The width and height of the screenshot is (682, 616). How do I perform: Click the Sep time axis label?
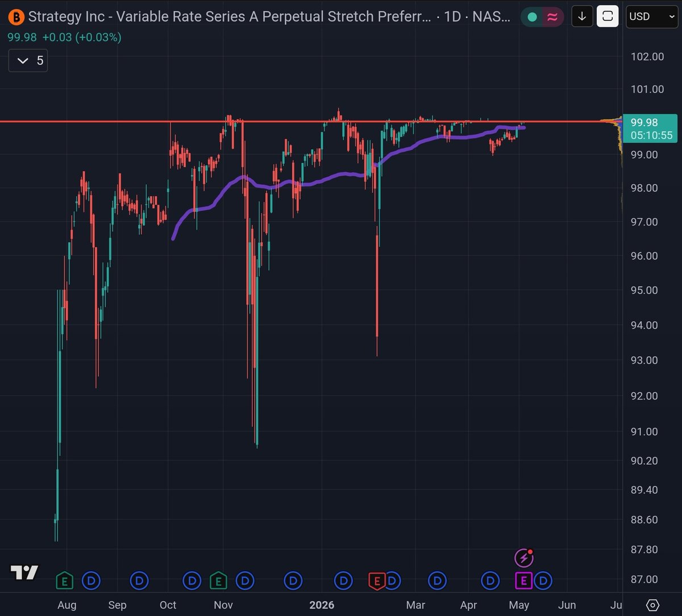coord(117,605)
